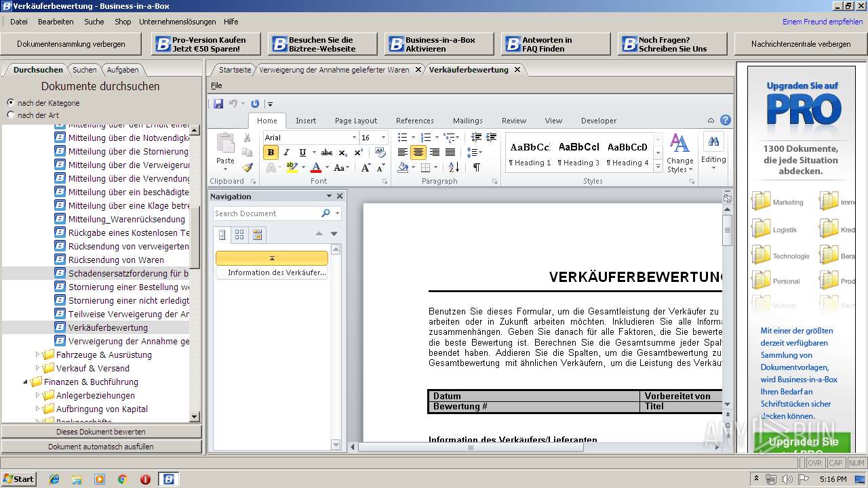Open the References ribbon tab
The width and height of the screenshot is (868, 488).
tap(415, 121)
